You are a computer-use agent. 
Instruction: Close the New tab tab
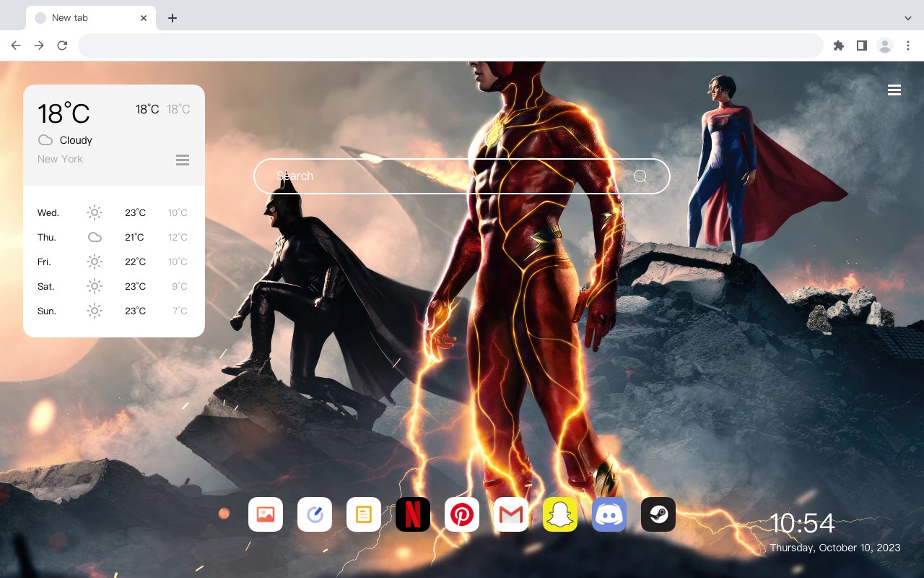(144, 18)
